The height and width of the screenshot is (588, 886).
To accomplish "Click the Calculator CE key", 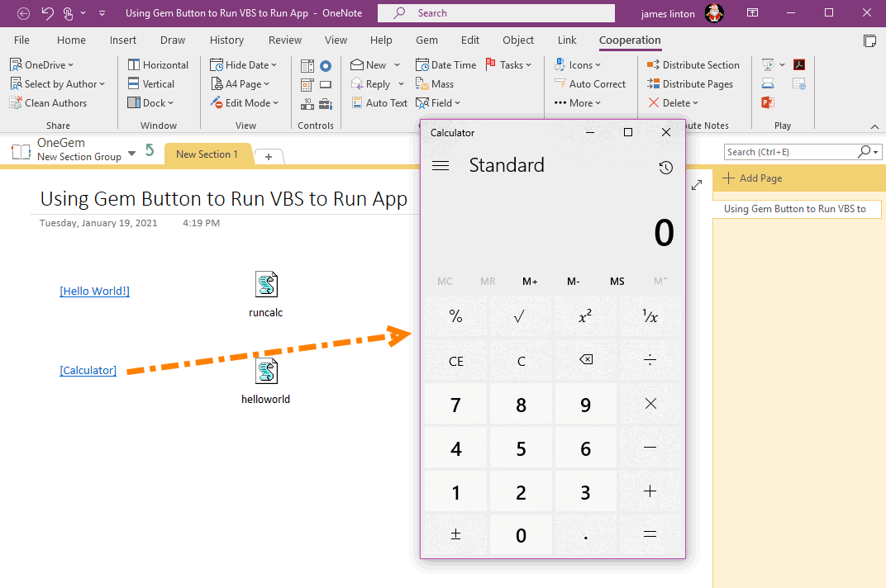I will (455, 361).
